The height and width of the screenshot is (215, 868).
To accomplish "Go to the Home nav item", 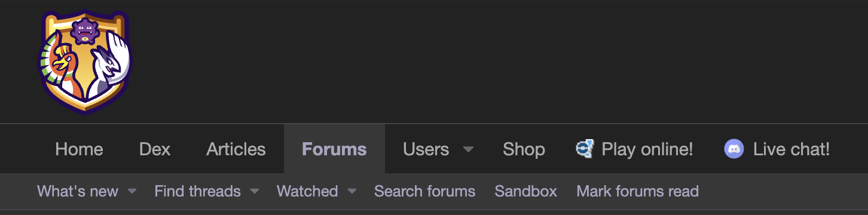I will (79, 149).
